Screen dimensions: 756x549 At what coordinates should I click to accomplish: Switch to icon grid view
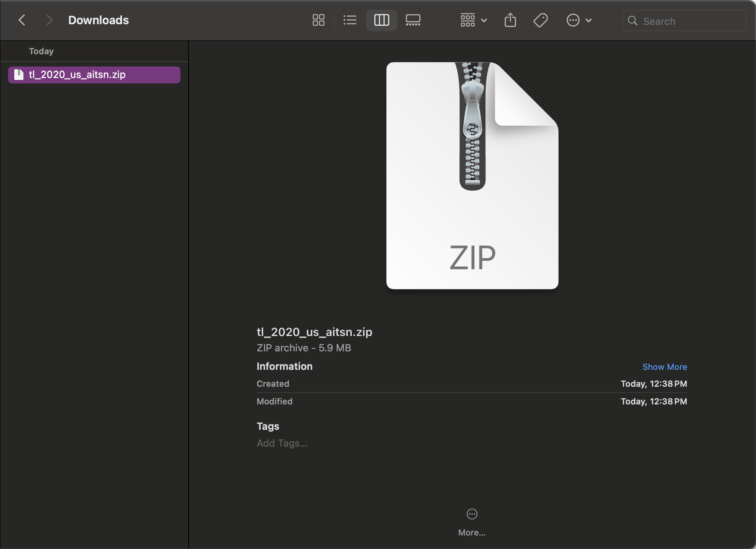tap(319, 20)
